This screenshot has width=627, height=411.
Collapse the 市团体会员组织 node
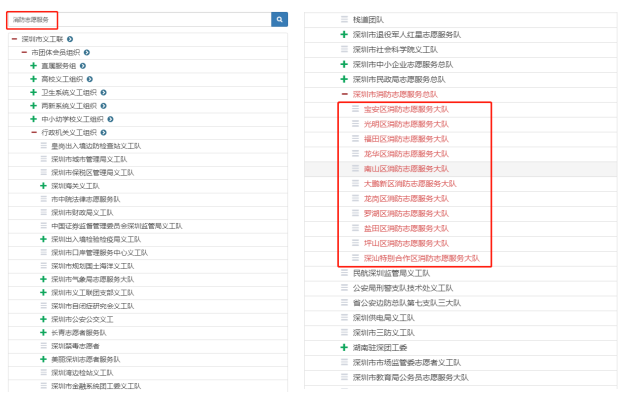pyautogui.click(x=24, y=52)
